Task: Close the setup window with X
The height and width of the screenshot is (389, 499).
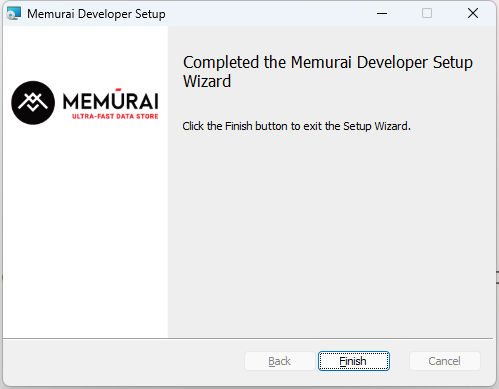Action: 473,13
